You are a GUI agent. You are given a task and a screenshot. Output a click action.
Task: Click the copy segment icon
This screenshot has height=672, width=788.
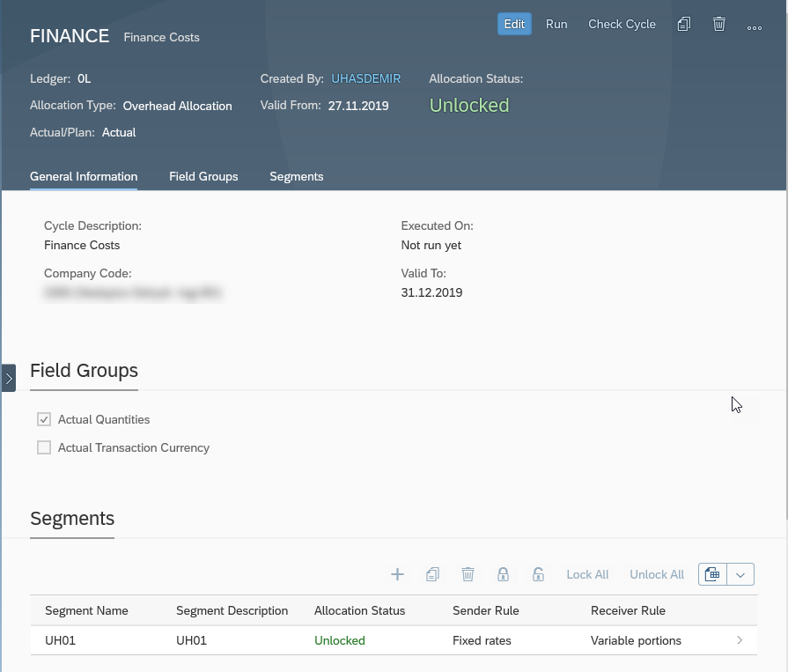[432, 574]
